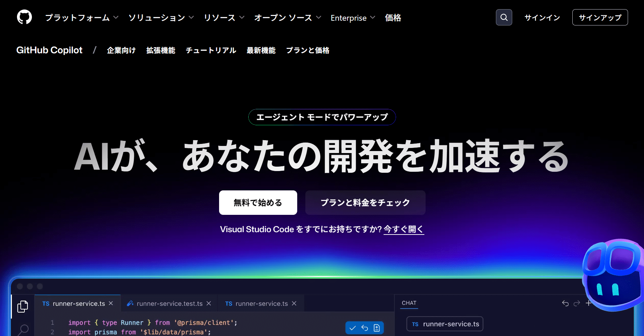Open the search magnifier icon
644x336 pixels.
point(504,17)
